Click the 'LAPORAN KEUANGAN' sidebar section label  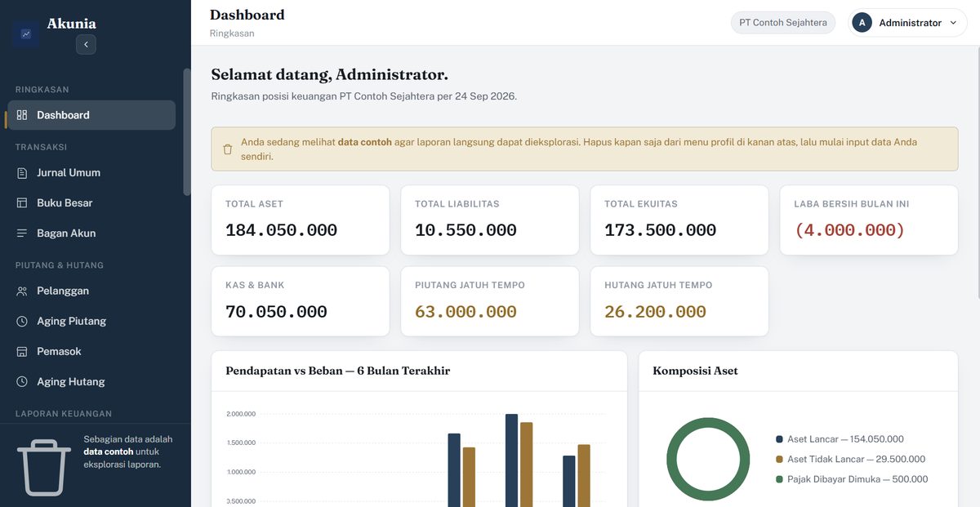tap(64, 414)
